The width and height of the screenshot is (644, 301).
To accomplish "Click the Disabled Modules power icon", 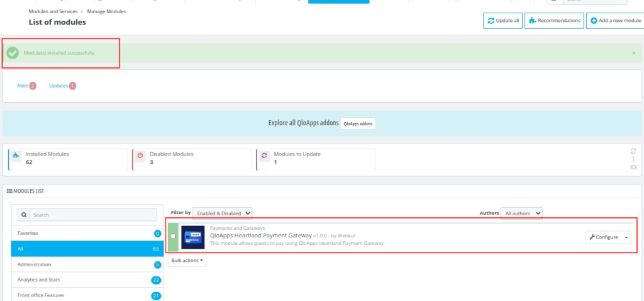I will [x=140, y=156].
